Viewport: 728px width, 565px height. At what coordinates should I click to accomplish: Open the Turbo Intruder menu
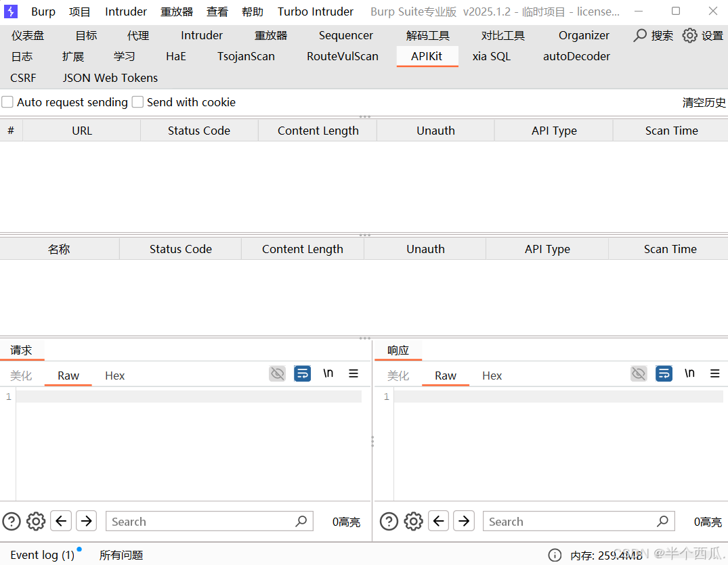point(316,12)
